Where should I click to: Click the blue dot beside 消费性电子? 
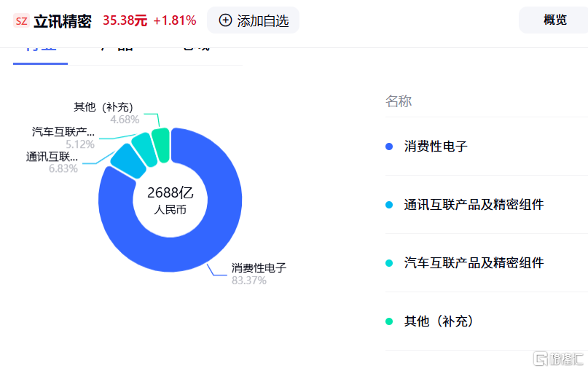(x=389, y=147)
